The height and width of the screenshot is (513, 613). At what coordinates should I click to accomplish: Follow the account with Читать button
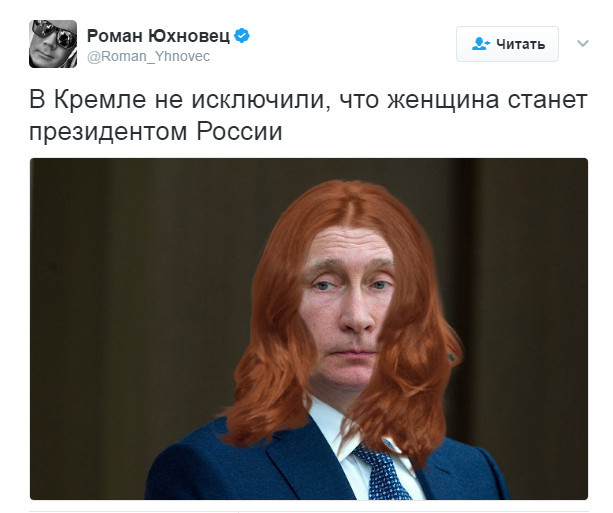coord(507,44)
